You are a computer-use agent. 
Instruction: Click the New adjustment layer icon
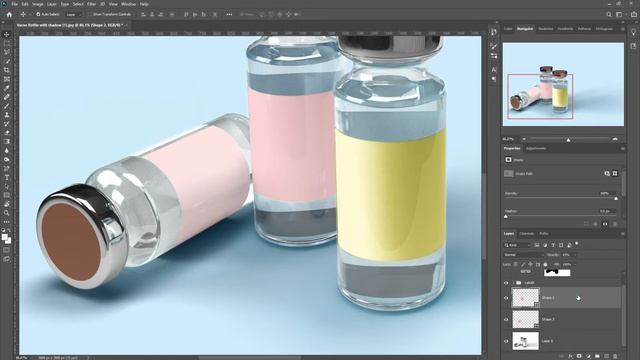pyautogui.click(x=588, y=356)
